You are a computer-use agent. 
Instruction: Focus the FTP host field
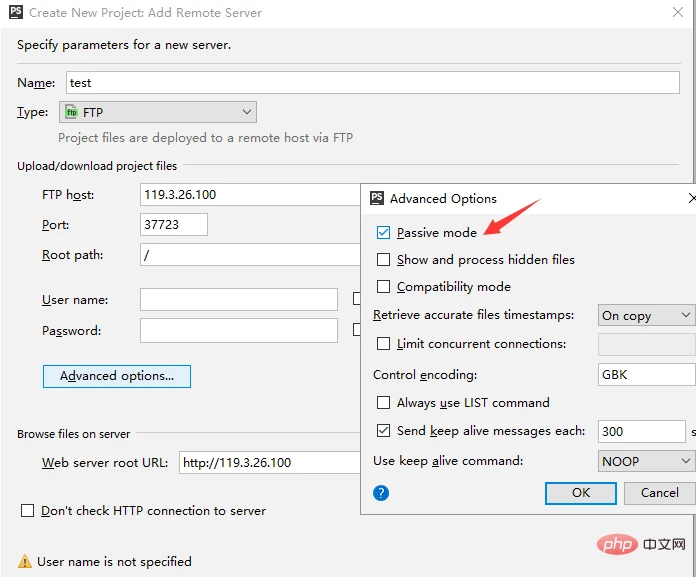[x=250, y=194]
